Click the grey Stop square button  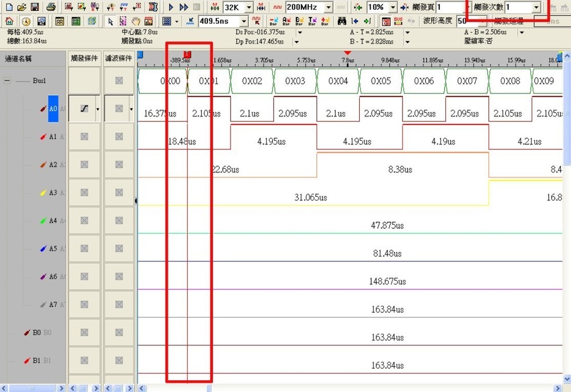click(x=196, y=7)
